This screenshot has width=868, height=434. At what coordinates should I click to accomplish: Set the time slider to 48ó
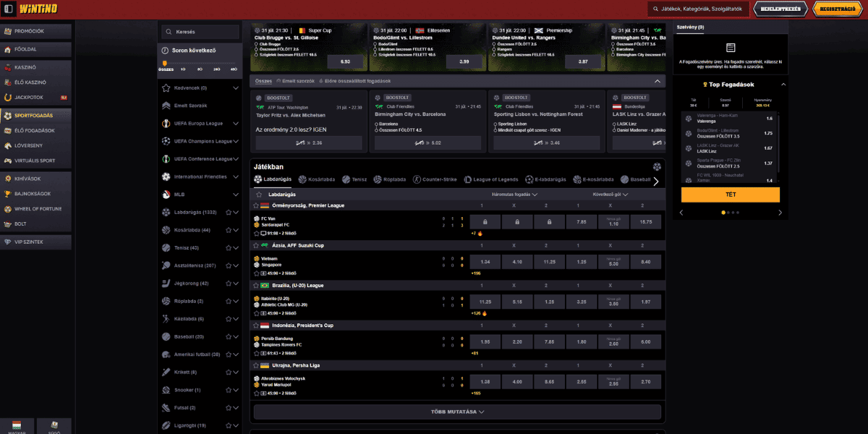pos(234,69)
